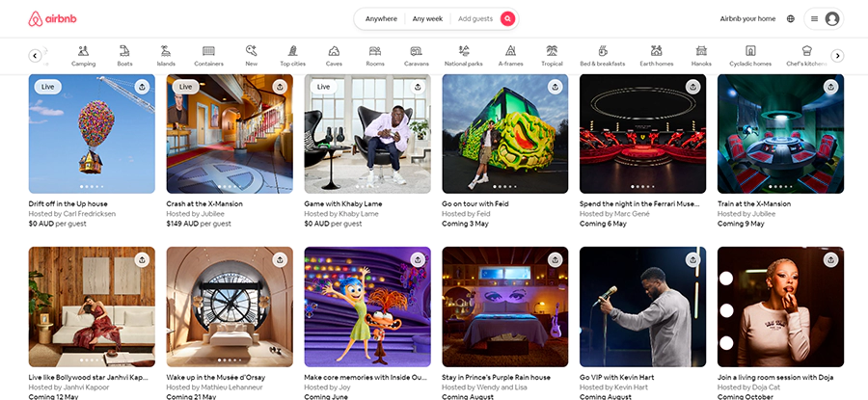Share the Prince's Purple Rain house listing

click(556, 259)
